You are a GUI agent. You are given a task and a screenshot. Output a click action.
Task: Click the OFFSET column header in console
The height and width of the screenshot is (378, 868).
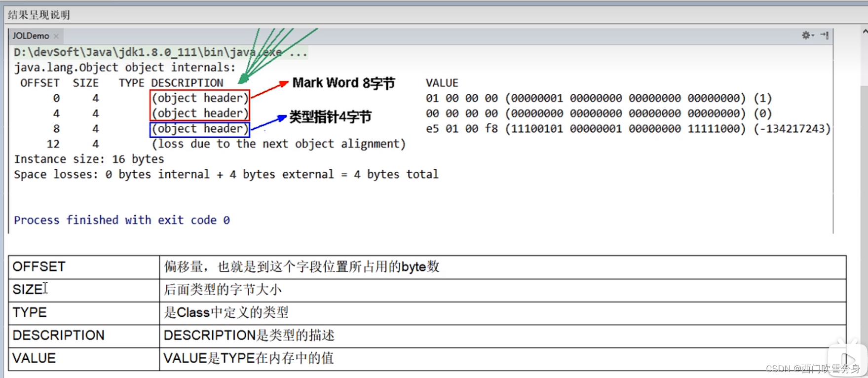(x=39, y=83)
